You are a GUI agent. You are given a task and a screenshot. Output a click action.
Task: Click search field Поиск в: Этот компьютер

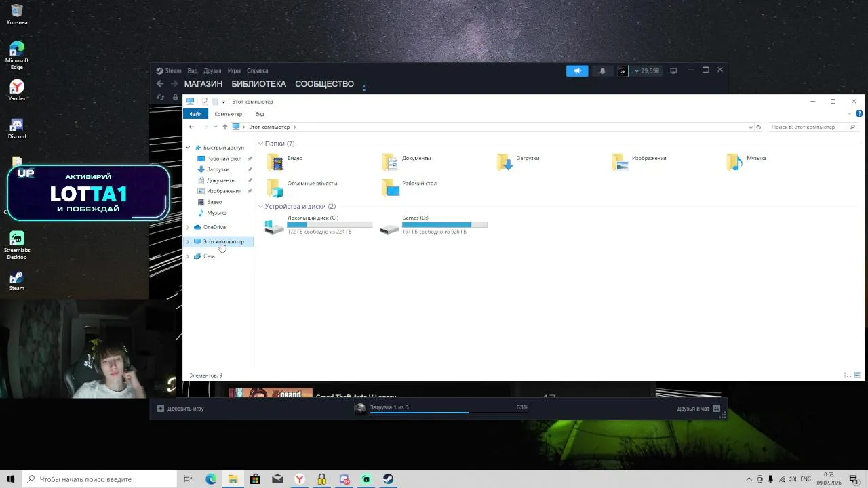point(813,127)
